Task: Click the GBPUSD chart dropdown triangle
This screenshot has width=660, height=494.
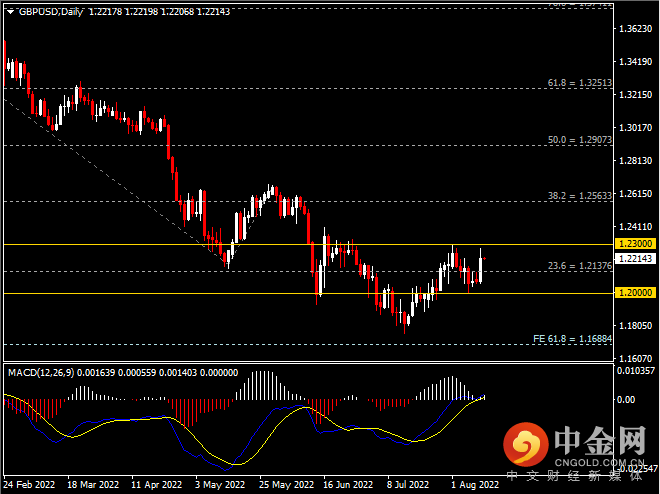Action: click(x=11, y=12)
